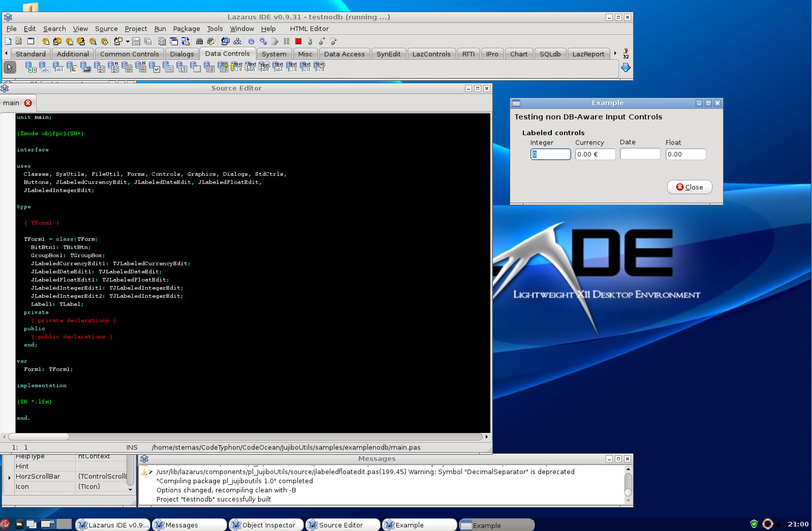Switch to the Object Inspector taskbar button
This screenshot has height=531, width=812.
tap(266, 525)
